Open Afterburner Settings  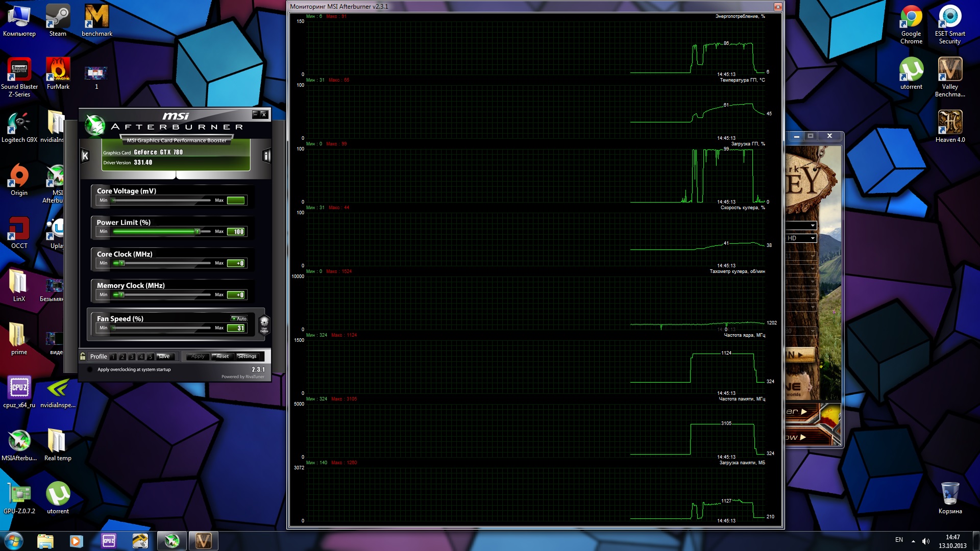pyautogui.click(x=247, y=357)
